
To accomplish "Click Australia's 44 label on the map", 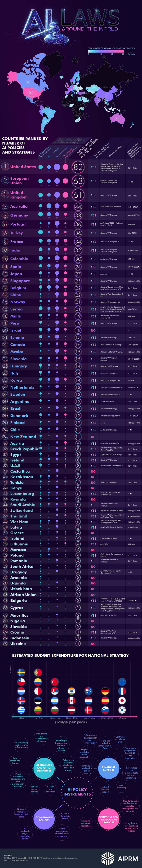I will [118, 118].
